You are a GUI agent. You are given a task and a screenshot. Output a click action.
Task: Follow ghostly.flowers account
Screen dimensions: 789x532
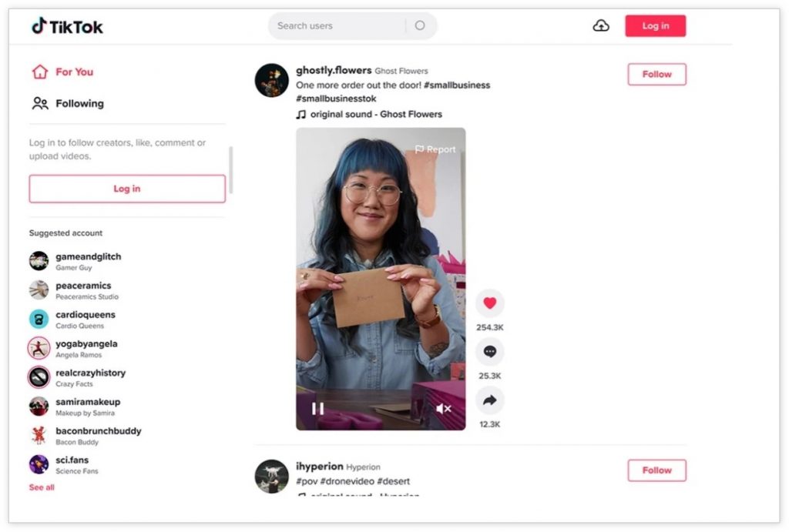(656, 75)
